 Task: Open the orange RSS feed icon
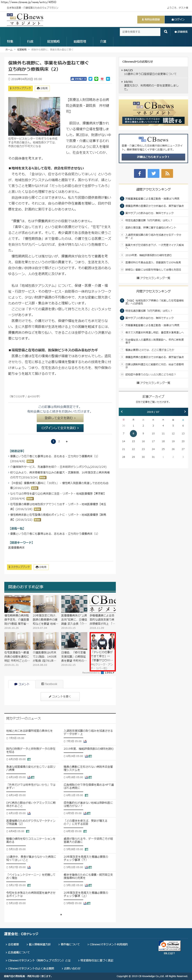(167, 174)
